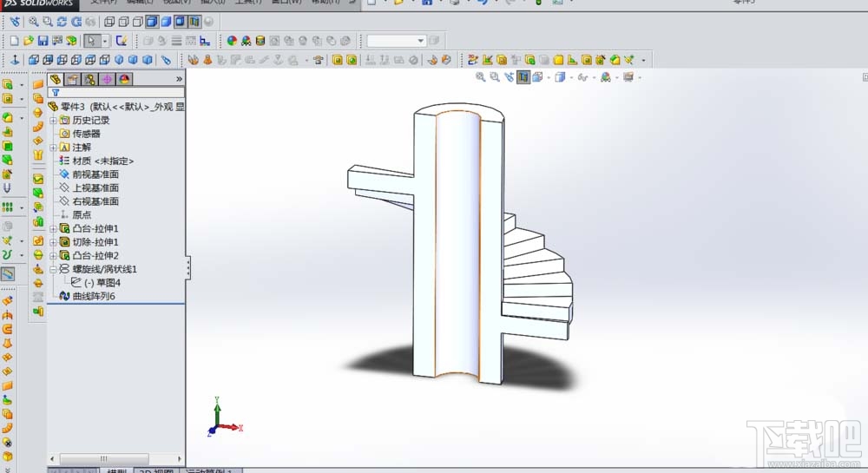Screen dimensions: 868x473
Task: Click the Zoom to Fit toolbar icon
Action: coord(34,22)
